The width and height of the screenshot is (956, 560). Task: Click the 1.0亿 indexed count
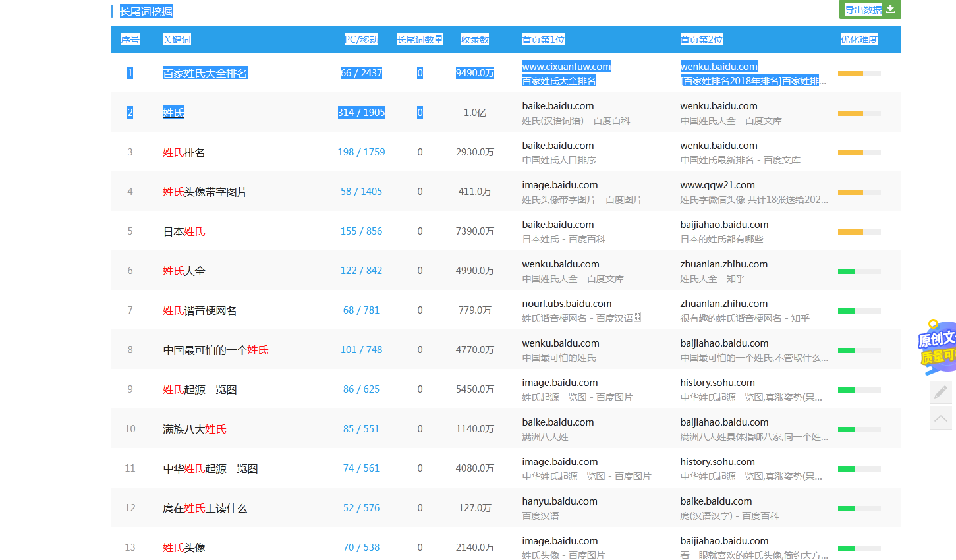[x=475, y=113]
